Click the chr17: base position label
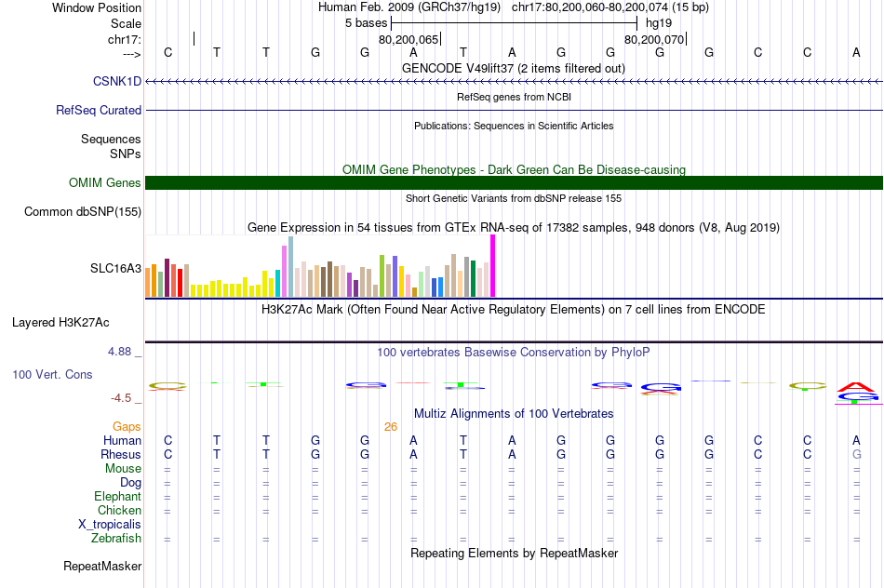 pos(125,39)
